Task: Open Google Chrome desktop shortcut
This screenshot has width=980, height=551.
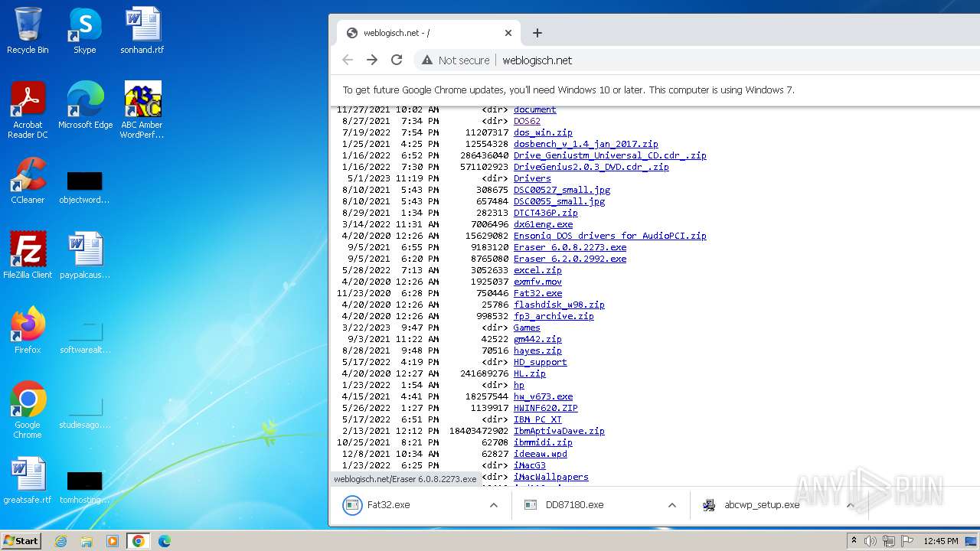Action: [28, 409]
